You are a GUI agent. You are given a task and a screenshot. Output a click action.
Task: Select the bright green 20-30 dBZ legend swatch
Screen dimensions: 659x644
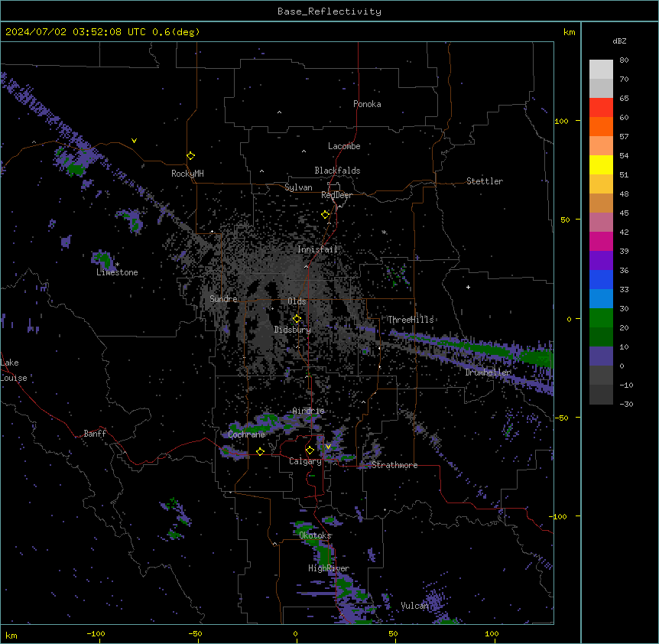pos(601,318)
